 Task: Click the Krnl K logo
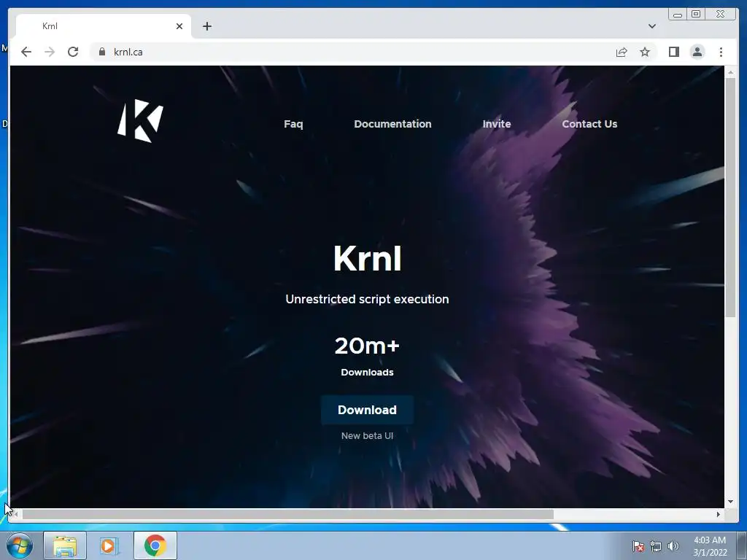[140, 121]
